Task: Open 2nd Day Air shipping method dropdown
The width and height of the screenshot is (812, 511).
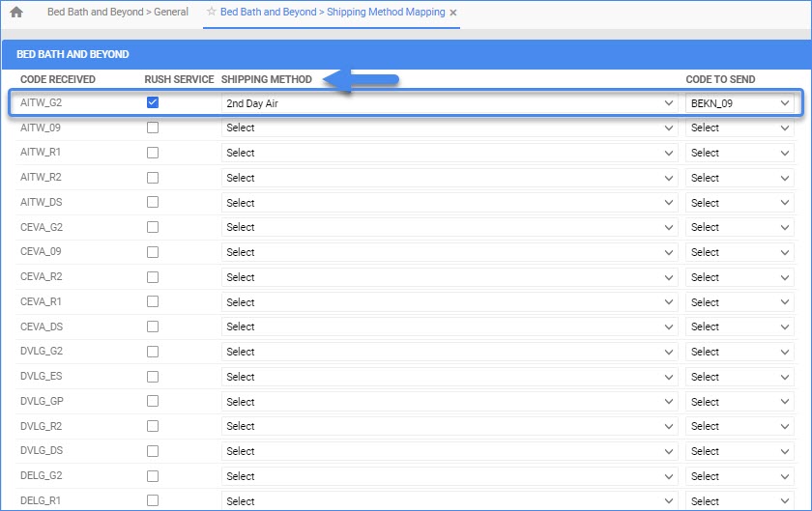Action: coord(449,103)
